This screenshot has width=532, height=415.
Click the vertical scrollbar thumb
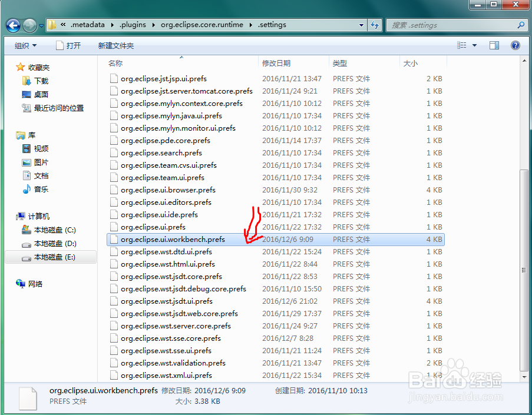(524, 270)
